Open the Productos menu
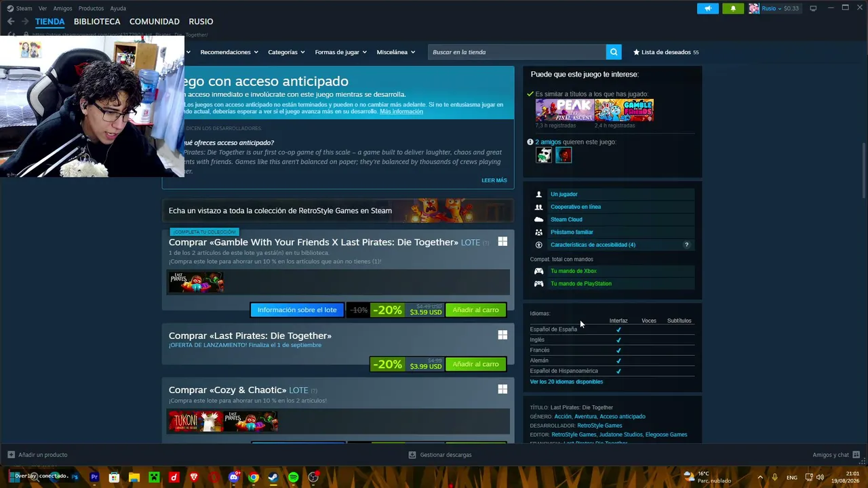Image resolution: width=868 pixels, height=488 pixels. [91, 8]
